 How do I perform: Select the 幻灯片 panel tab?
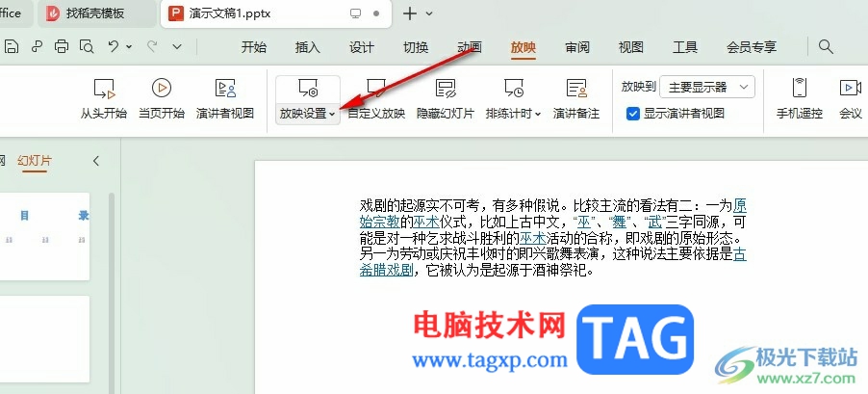tap(35, 161)
